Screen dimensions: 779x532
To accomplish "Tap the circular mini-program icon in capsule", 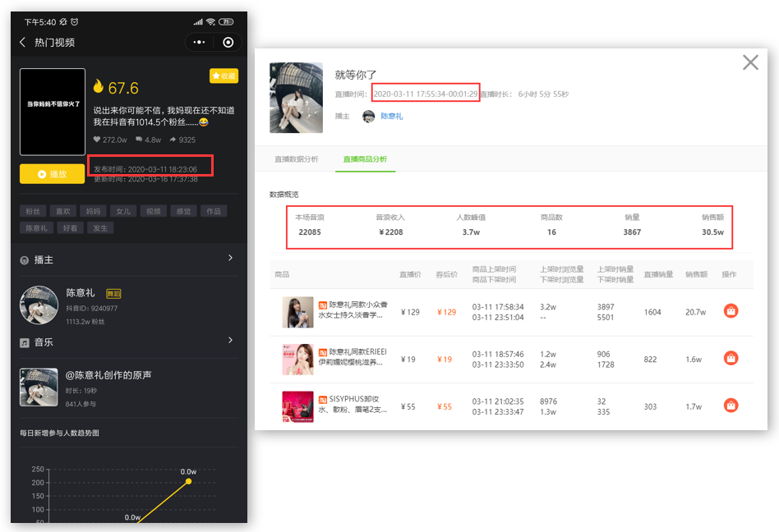I will point(228,41).
